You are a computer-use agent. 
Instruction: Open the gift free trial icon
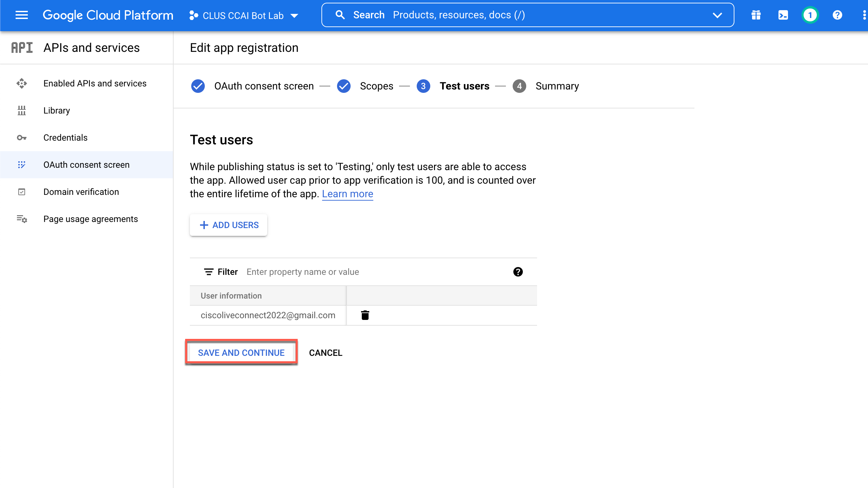pos(756,15)
